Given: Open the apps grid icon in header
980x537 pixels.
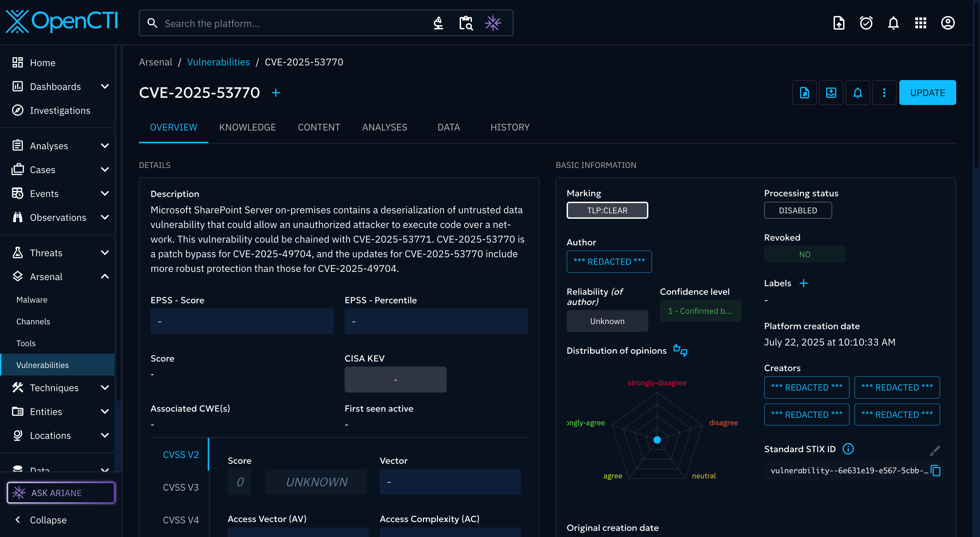Looking at the screenshot, I should (x=920, y=23).
